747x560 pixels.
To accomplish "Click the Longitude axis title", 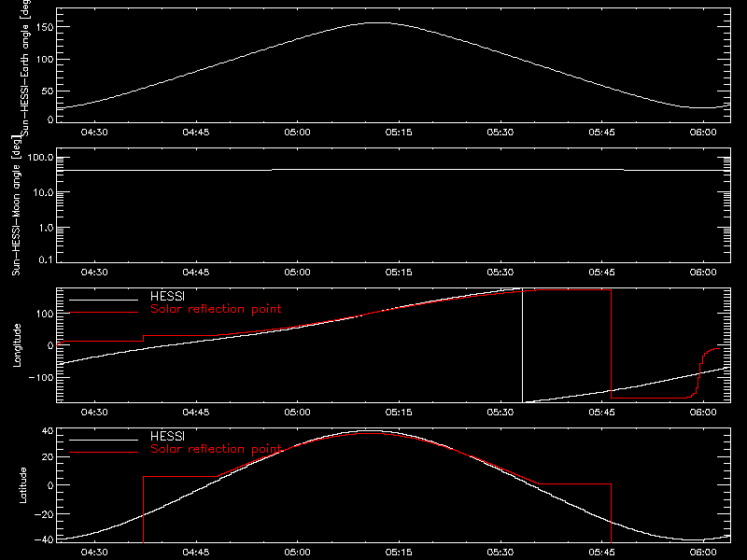I will (x=17, y=345).
